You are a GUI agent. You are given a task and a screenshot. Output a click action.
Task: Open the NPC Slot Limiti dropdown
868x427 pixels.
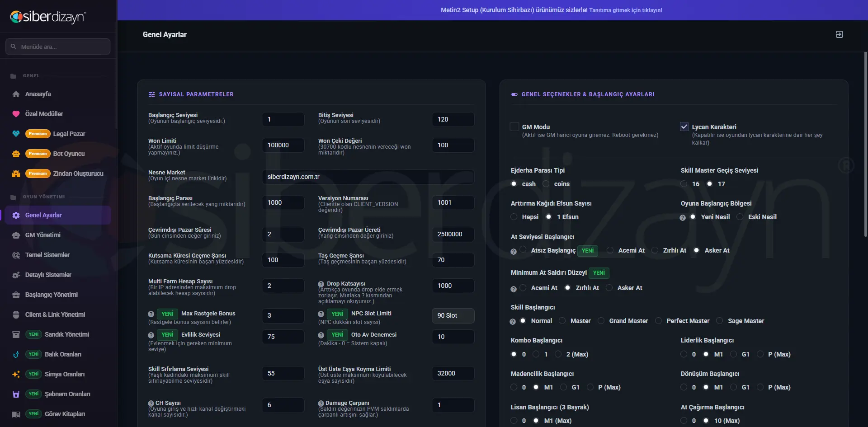click(453, 315)
